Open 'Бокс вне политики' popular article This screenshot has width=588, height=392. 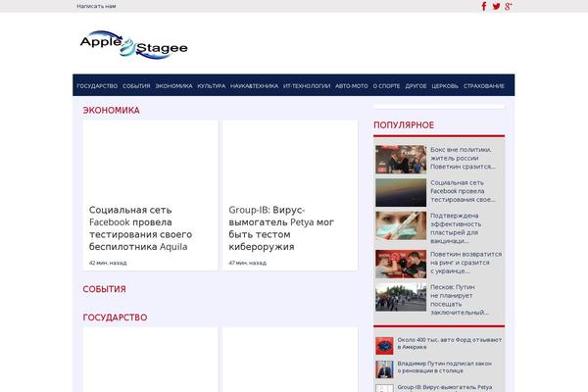463,158
